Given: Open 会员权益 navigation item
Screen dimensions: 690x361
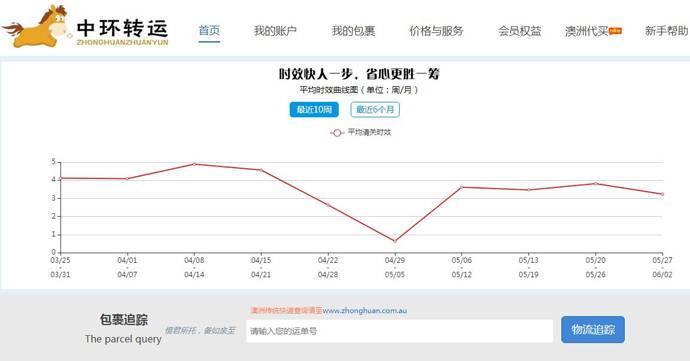Looking at the screenshot, I should click(x=520, y=31).
